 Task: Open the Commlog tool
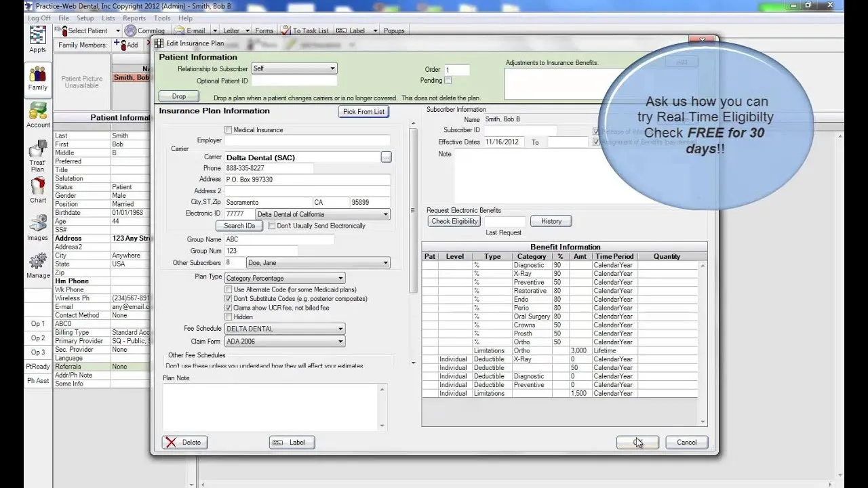pos(145,30)
